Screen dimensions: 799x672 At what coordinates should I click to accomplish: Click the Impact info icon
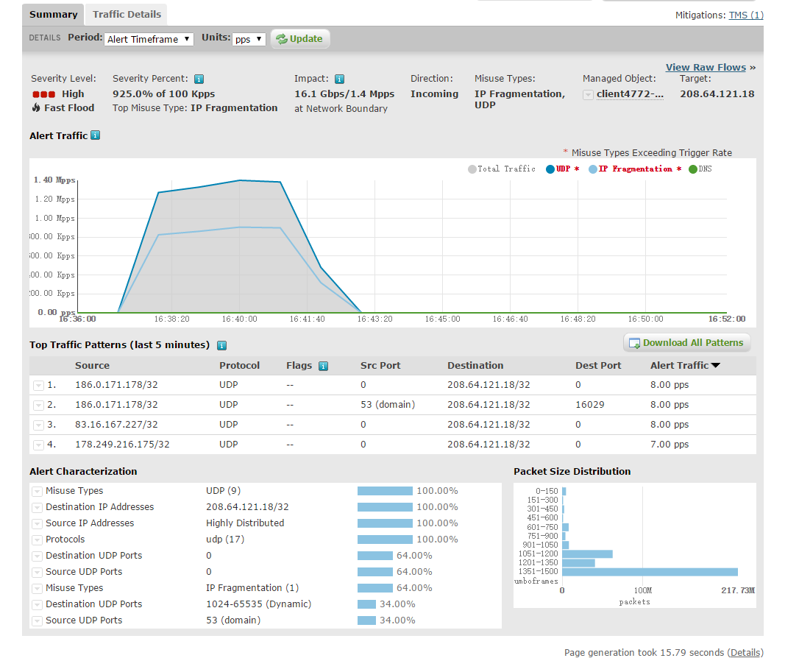pos(339,79)
